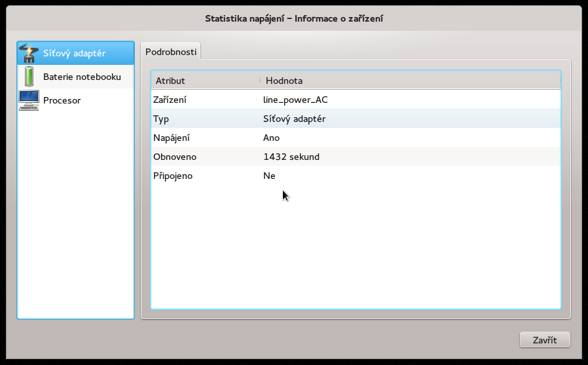Screen dimensions: 588x365
Task: Click the Zařízení attribute cell
Action: pos(206,100)
